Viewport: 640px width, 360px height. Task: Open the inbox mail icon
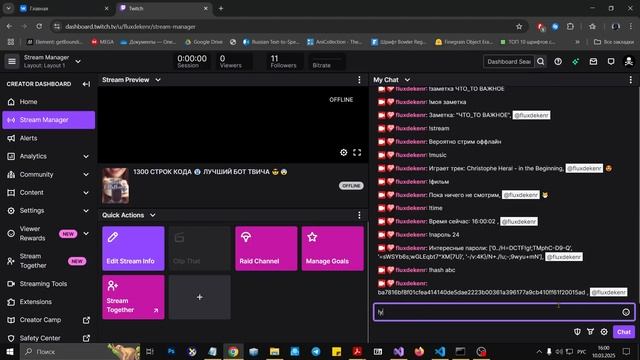(593, 62)
